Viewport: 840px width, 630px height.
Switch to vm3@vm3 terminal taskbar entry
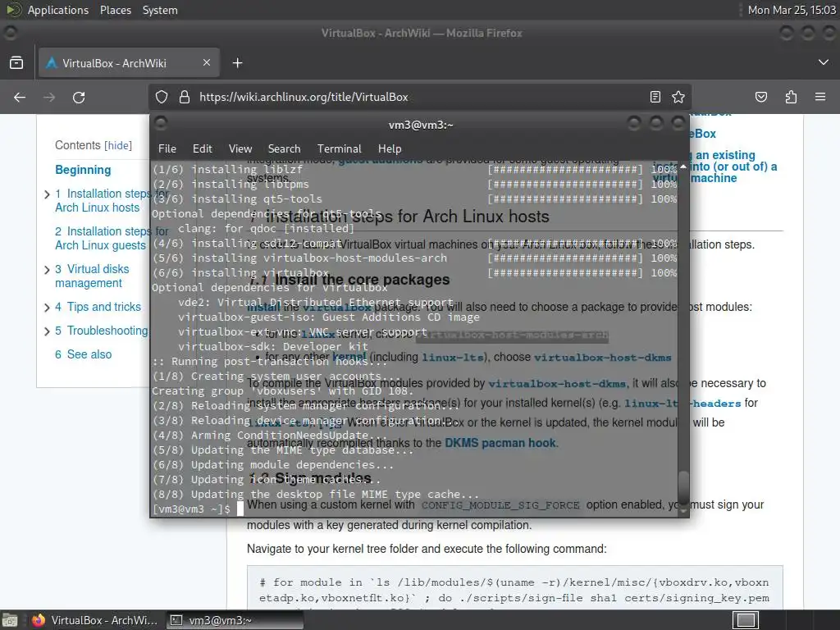click(x=235, y=620)
